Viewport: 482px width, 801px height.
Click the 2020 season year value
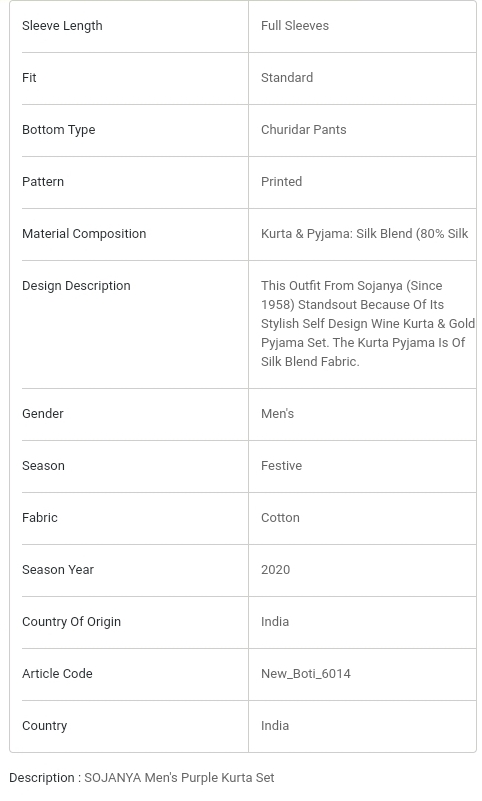click(275, 570)
